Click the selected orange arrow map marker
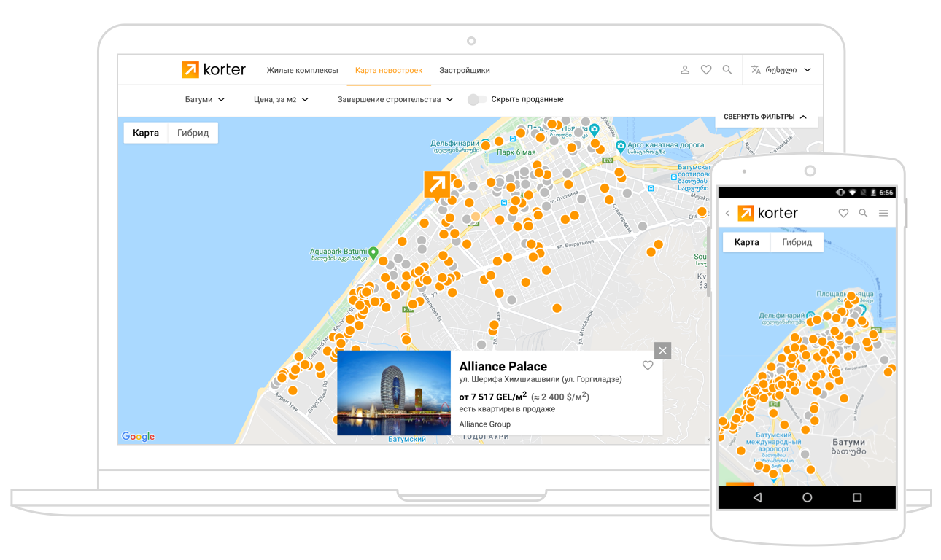This screenshot has width=941, height=560. [437, 184]
